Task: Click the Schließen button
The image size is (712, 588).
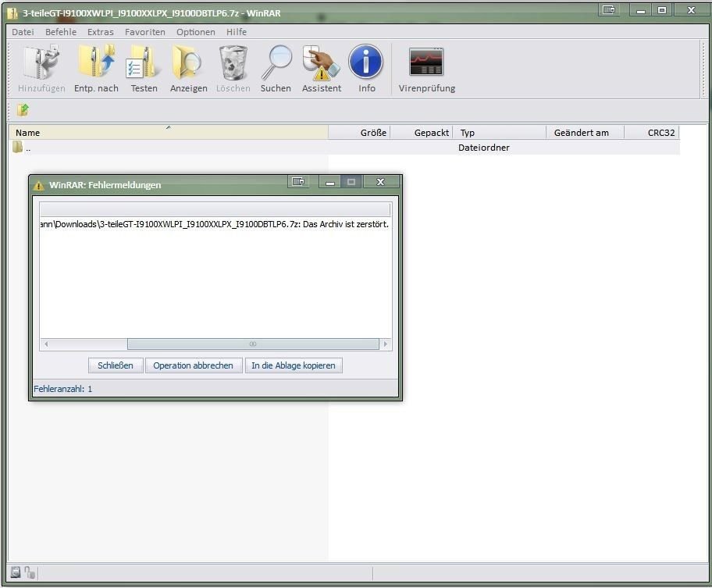Action: point(116,365)
